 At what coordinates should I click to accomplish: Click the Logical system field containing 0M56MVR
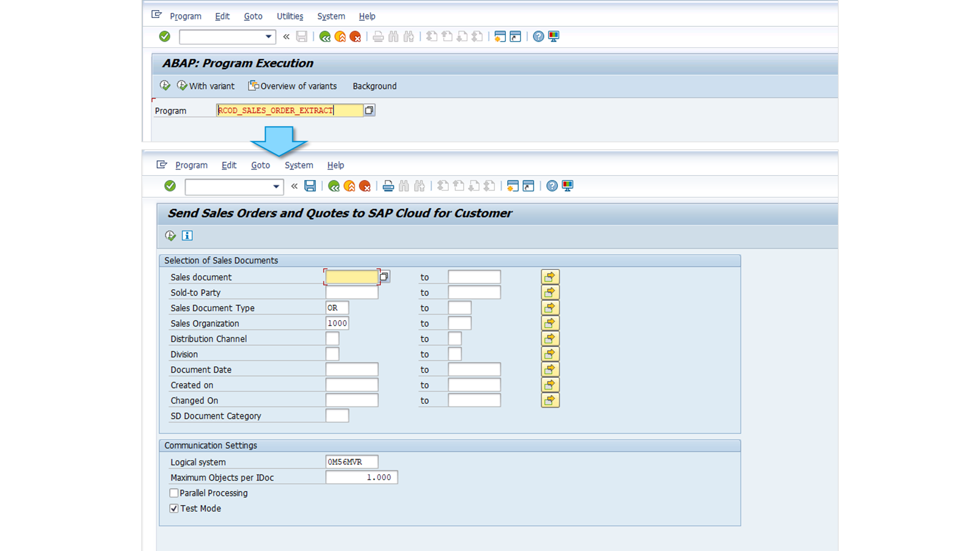352,462
